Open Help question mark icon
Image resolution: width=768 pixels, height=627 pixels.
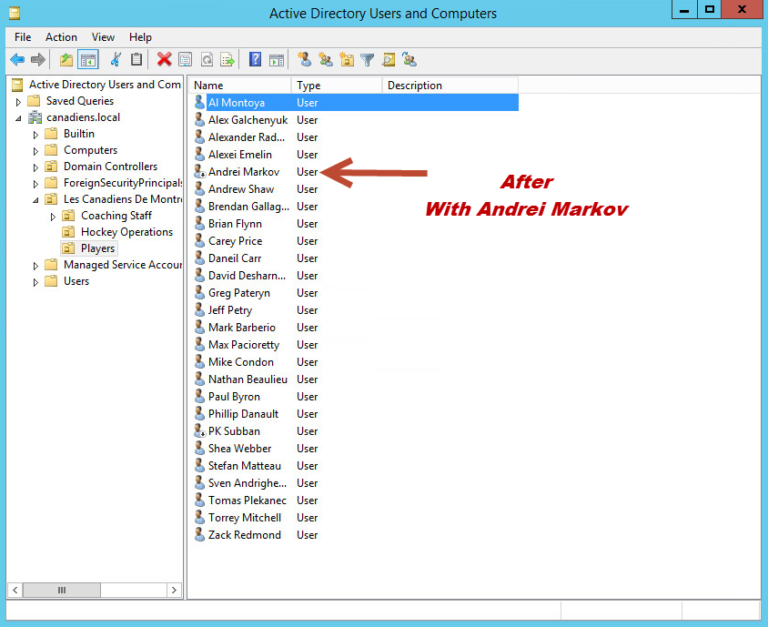click(255, 59)
